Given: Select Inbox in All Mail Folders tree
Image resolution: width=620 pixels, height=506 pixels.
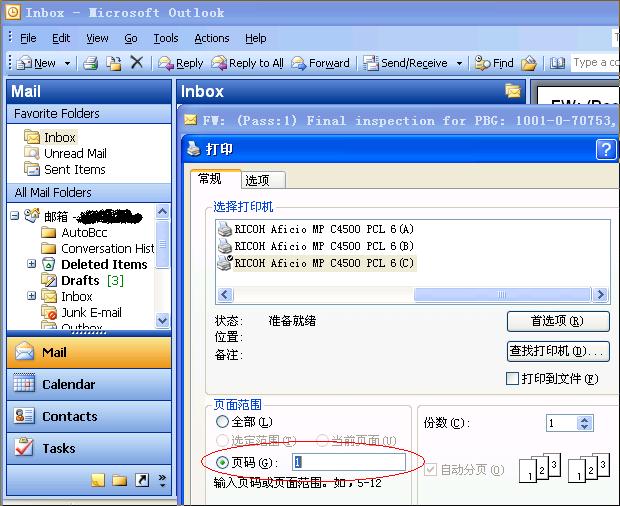Looking at the screenshot, I should 67,296.
